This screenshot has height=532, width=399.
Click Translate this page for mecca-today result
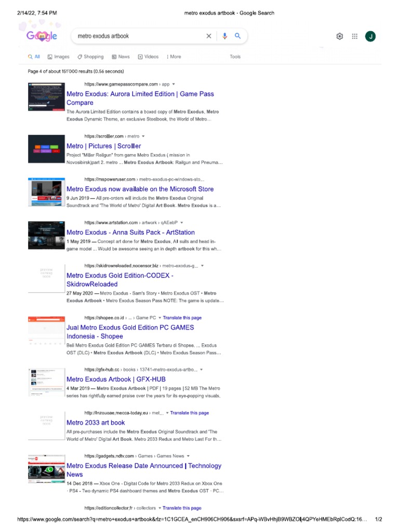coord(190,413)
